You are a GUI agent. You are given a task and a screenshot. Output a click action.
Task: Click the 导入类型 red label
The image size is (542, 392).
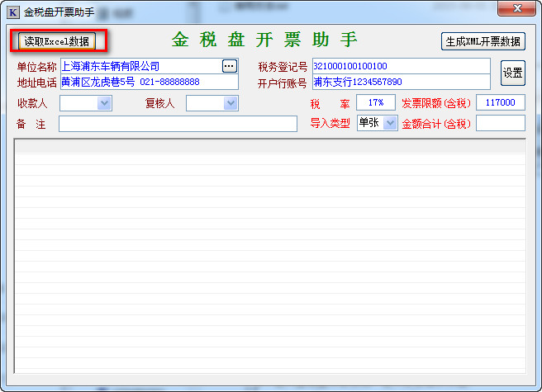(x=330, y=123)
